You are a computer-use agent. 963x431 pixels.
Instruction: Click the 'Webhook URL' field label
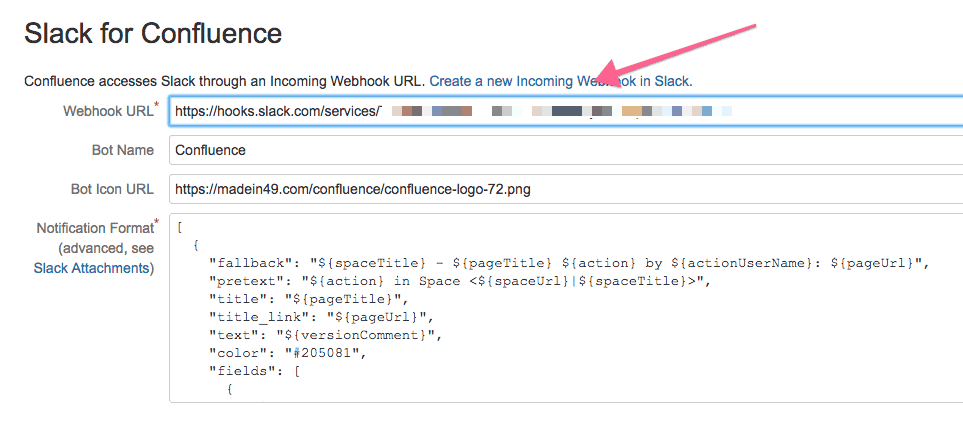point(108,111)
